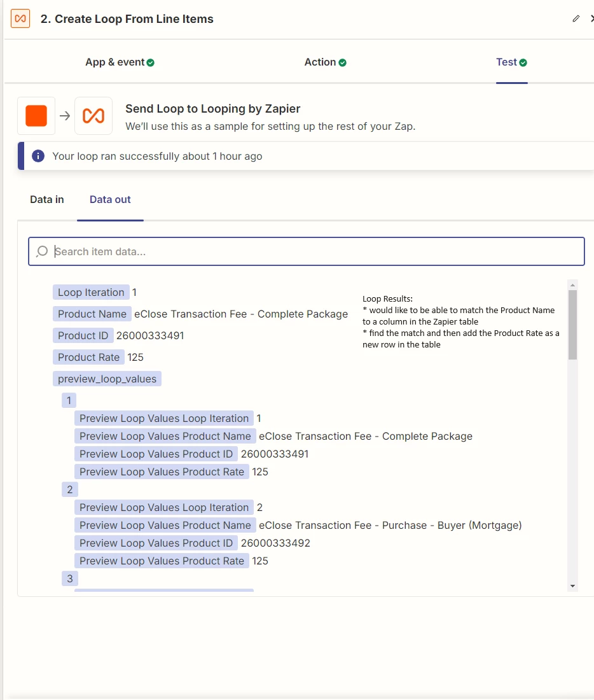Click the Your loop ran successfully message

click(157, 157)
